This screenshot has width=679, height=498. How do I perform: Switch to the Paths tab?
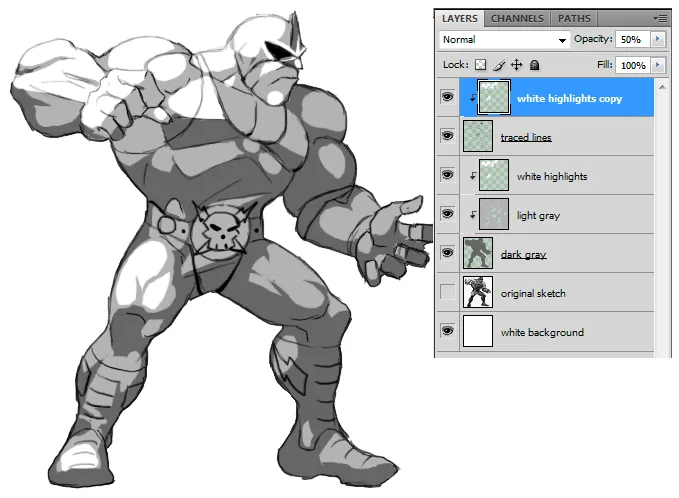tap(574, 19)
